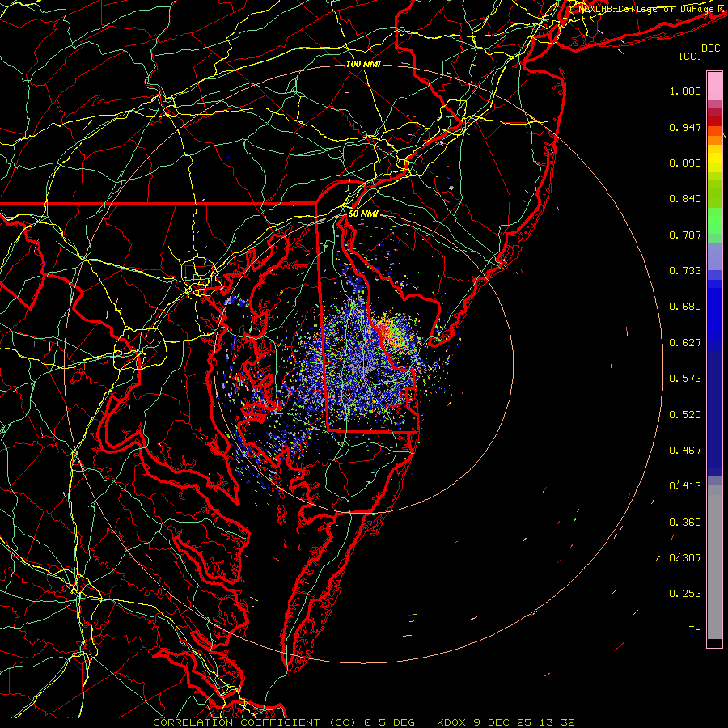Click the 50 NMI range ring label

363,214
